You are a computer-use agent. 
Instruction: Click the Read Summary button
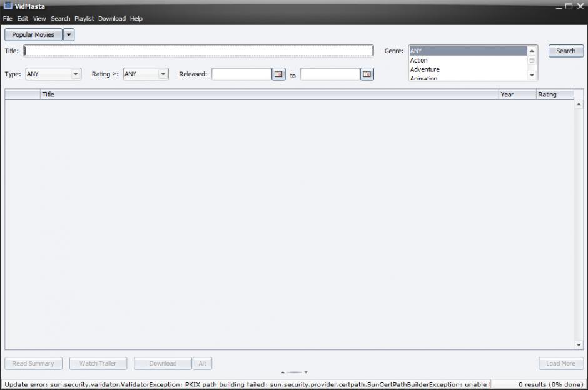(x=33, y=363)
